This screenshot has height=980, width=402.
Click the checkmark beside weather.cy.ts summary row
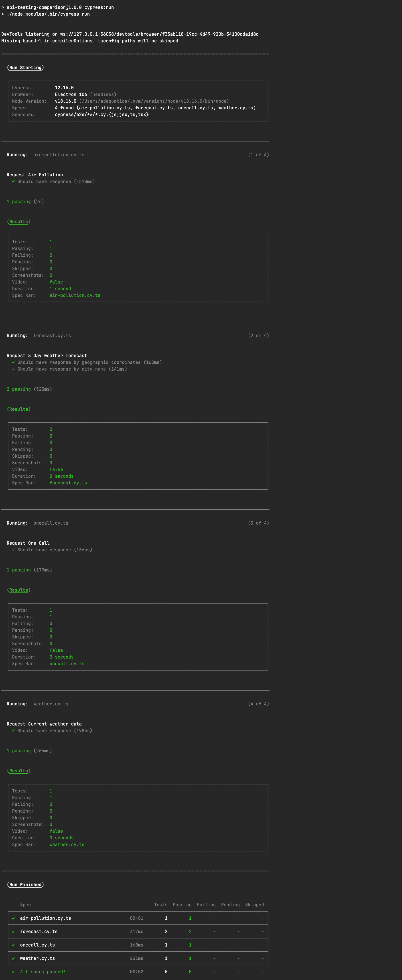[x=13, y=958]
